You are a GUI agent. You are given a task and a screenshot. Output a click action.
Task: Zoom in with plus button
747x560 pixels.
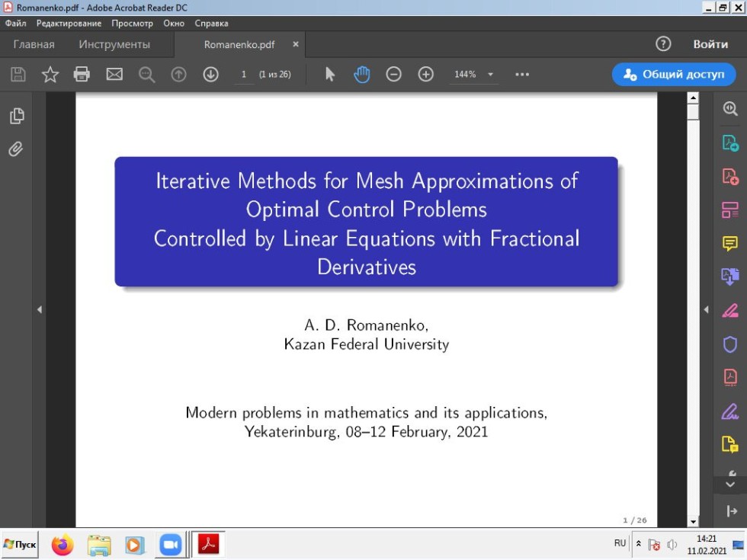pyautogui.click(x=425, y=75)
